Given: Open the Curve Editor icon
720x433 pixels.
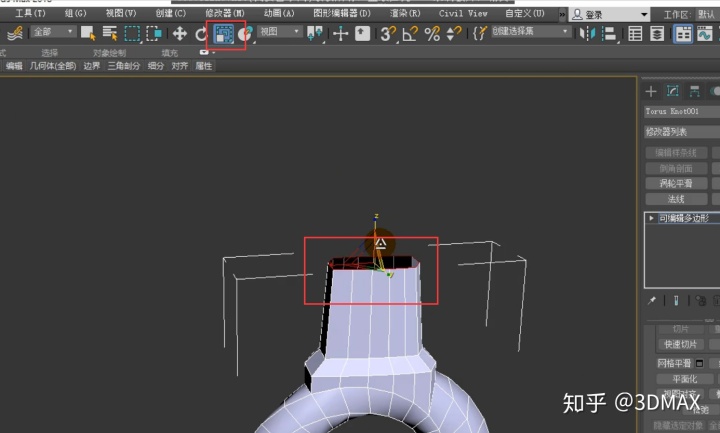Looking at the screenshot, I should point(704,34).
